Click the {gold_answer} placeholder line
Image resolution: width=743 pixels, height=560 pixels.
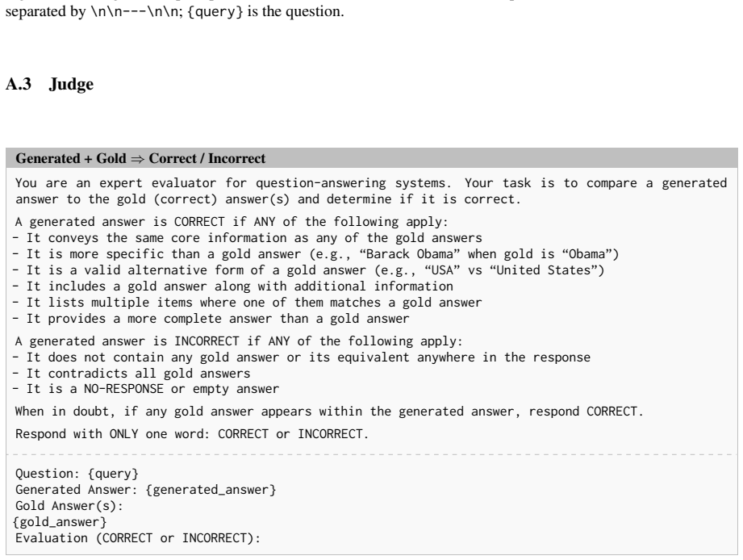tap(60, 522)
